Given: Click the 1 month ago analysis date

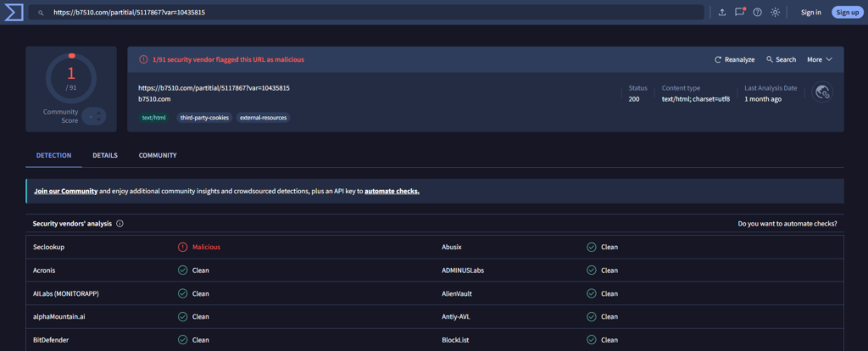Looking at the screenshot, I should (763, 99).
